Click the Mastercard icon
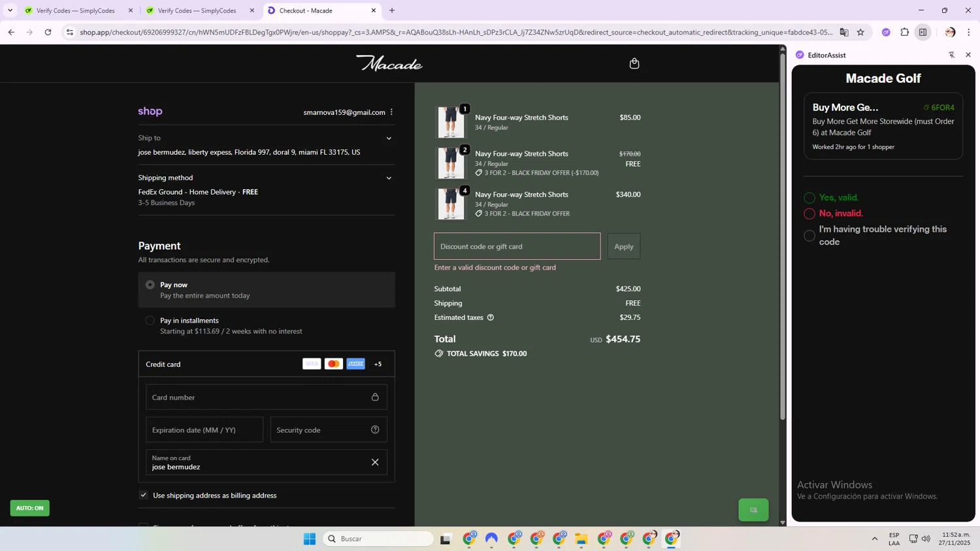Screen dimensions: 980x551 [334, 364]
